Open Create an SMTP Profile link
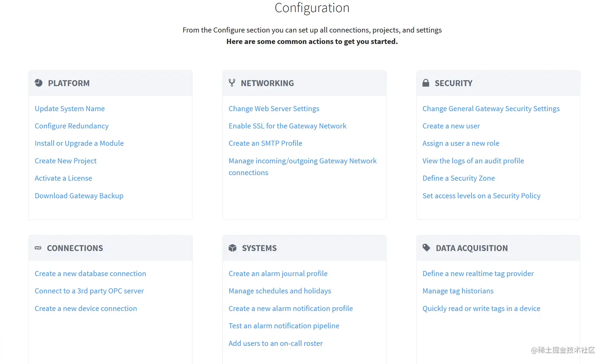Image resolution: width=605 pixels, height=364 pixels. pyautogui.click(x=265, y=143)
